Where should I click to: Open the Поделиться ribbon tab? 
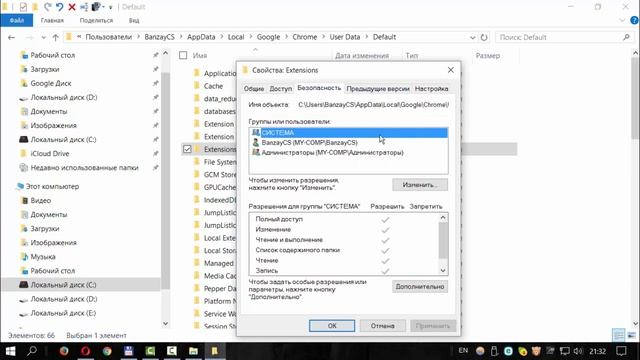pyautogui.click(x=96, y=20)
